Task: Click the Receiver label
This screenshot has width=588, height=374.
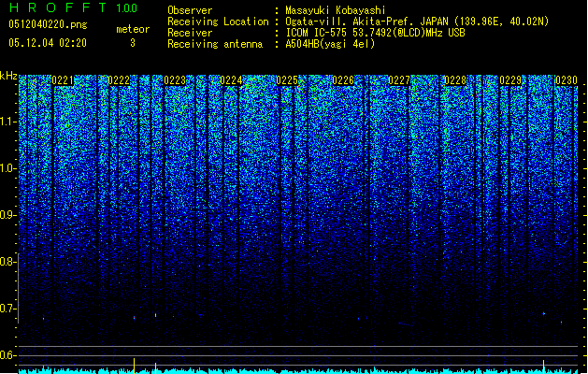Action: (x=190, y=33)
